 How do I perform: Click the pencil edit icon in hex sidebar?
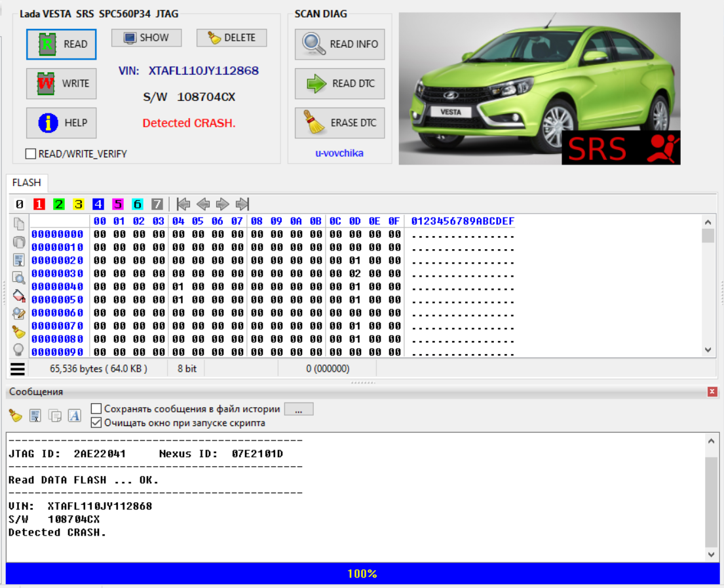coord(18,313)
